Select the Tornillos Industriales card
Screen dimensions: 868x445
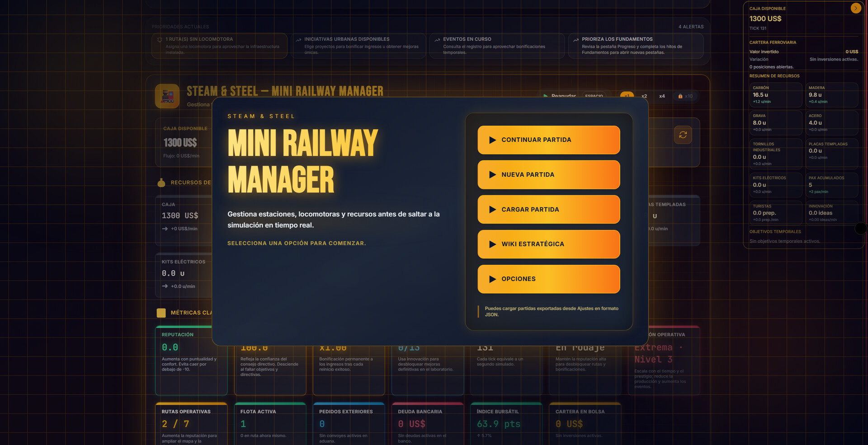tap(776, 154)
